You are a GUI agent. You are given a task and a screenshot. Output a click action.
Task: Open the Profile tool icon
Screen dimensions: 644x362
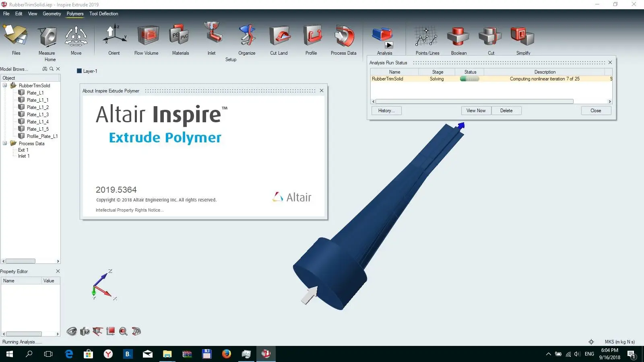point(312,35)
